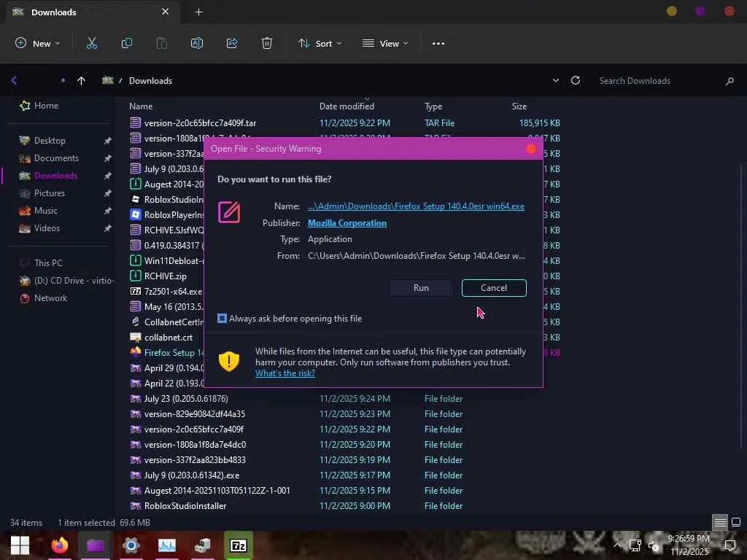Click the Run button
Screen dimensions: 747x560
[421, 287]
